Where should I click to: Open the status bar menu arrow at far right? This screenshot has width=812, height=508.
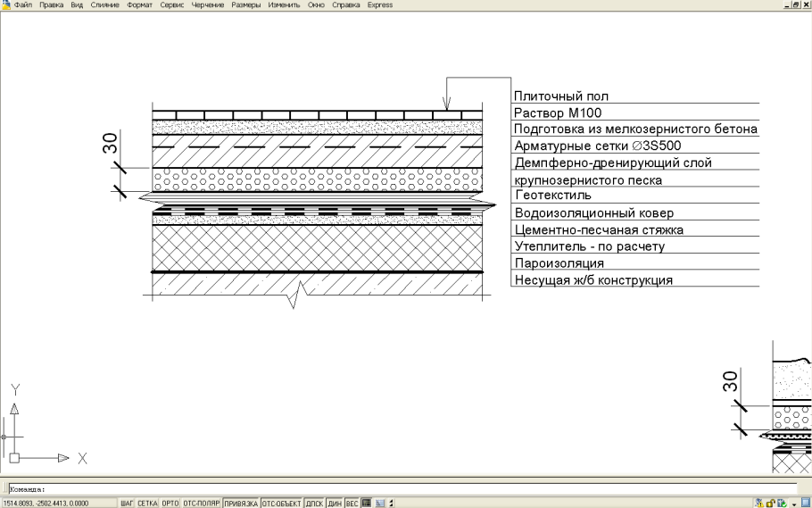point(796,503)
